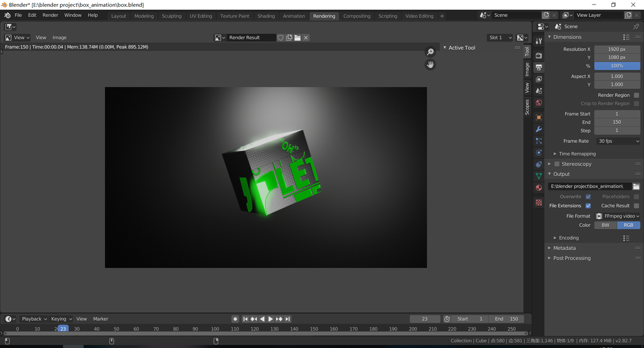The height and width of the screenshot is (348, 644).
Task: Open the Render menu
Action: pos(50,15)
